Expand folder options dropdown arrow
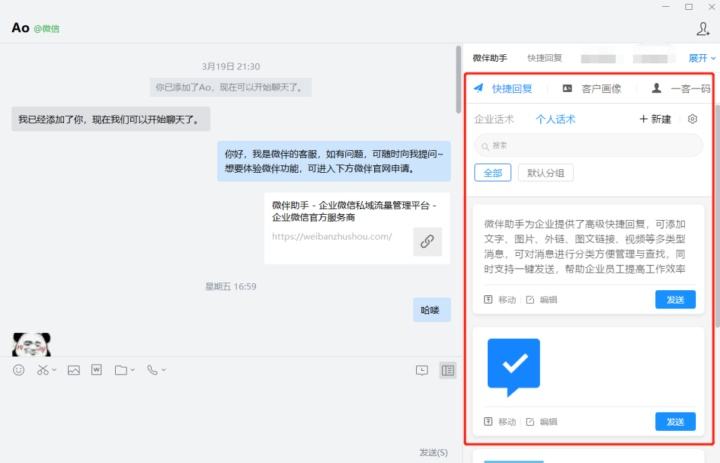 click(133, 370)
